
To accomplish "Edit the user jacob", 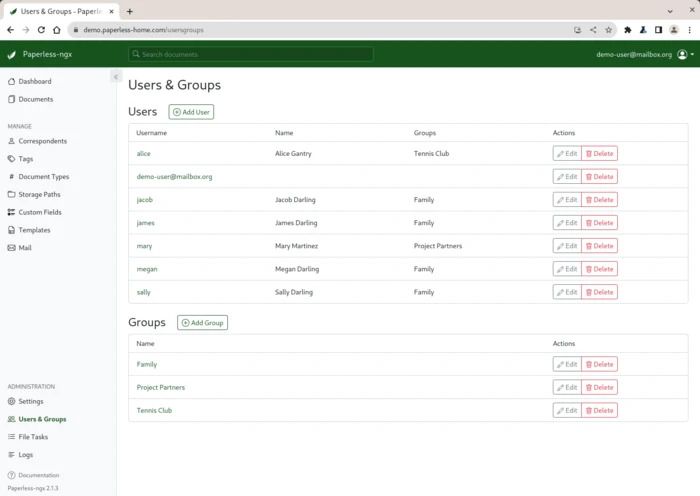I will [x=567, y=200].
